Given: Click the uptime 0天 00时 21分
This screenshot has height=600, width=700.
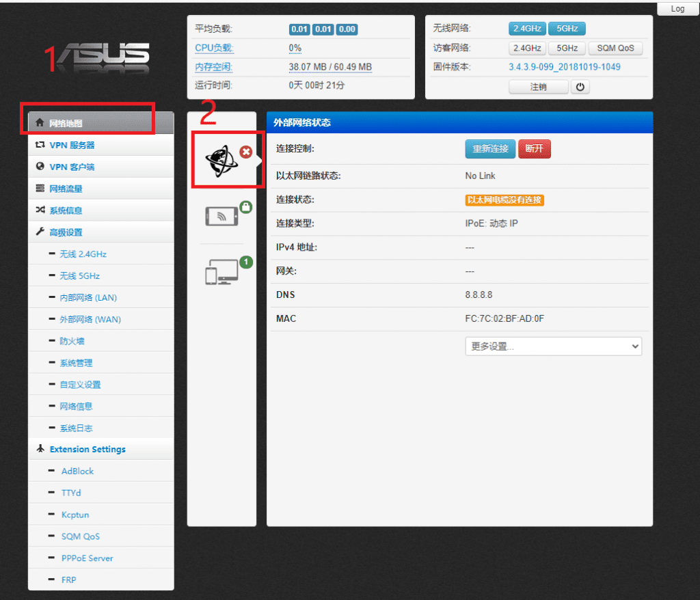Looking at the screenshot, I should click(x=317, y=85).
